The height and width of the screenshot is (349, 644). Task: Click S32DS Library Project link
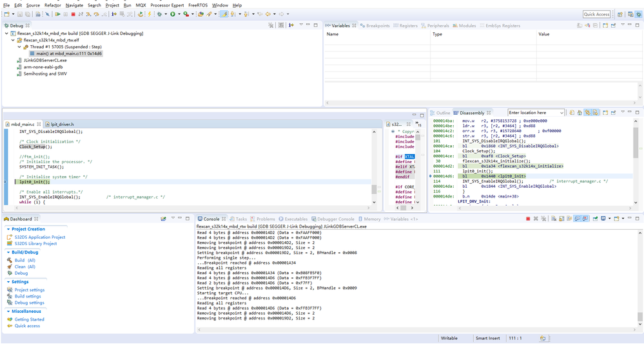coord(35,243)
